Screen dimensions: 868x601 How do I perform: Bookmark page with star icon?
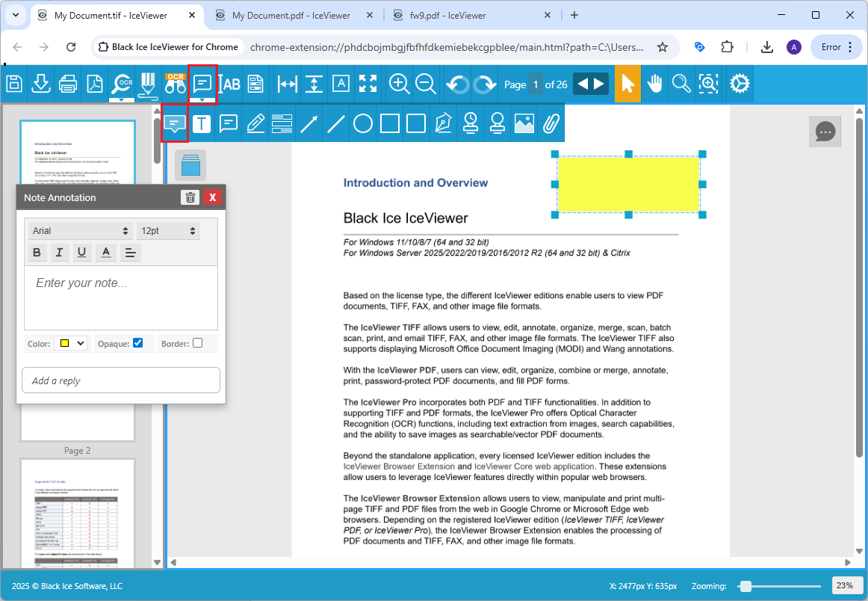coord(662,47)
